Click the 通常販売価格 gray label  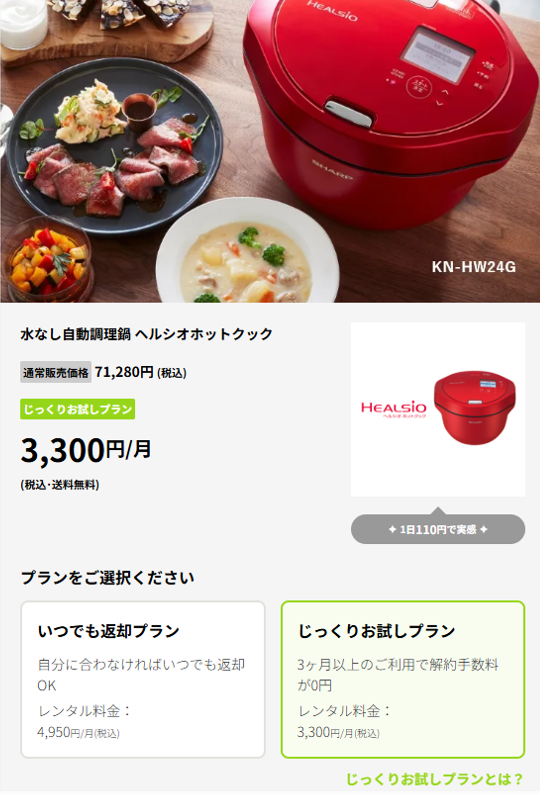[x=56, y=372]
